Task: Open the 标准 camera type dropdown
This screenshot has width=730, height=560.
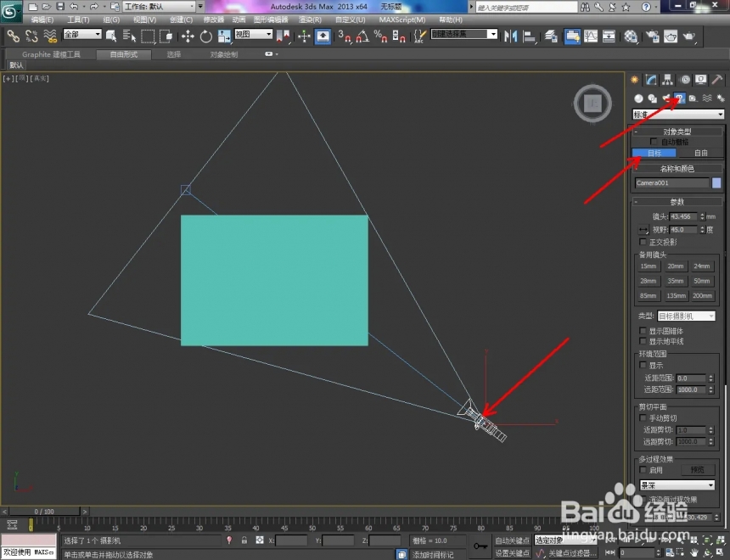Action: [x=678, y=114]
